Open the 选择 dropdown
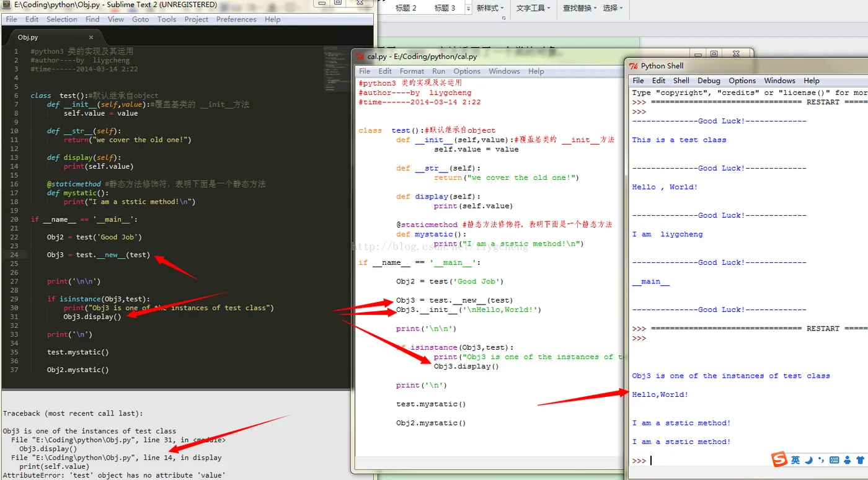 coord(613,8)
